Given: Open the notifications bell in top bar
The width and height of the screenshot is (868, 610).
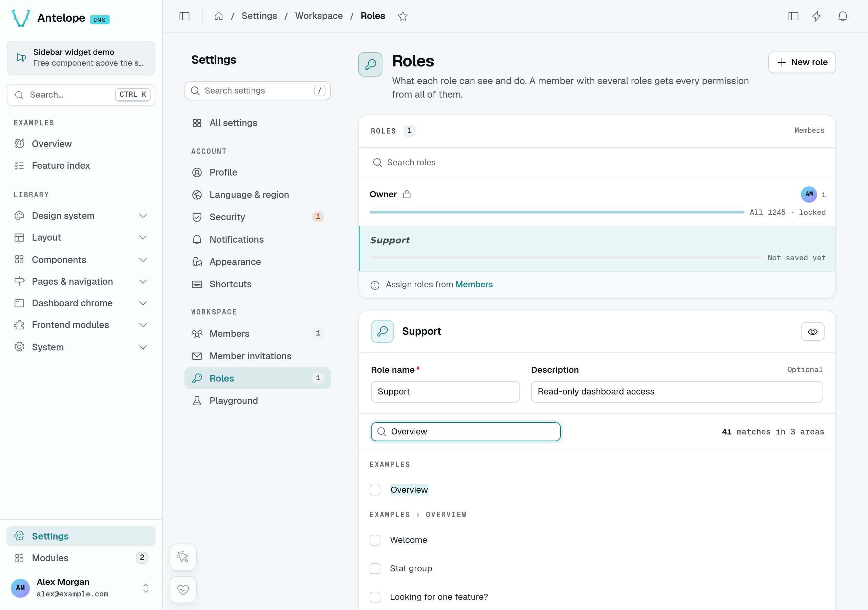Looking at the screenshot, I should pos(843,16).
